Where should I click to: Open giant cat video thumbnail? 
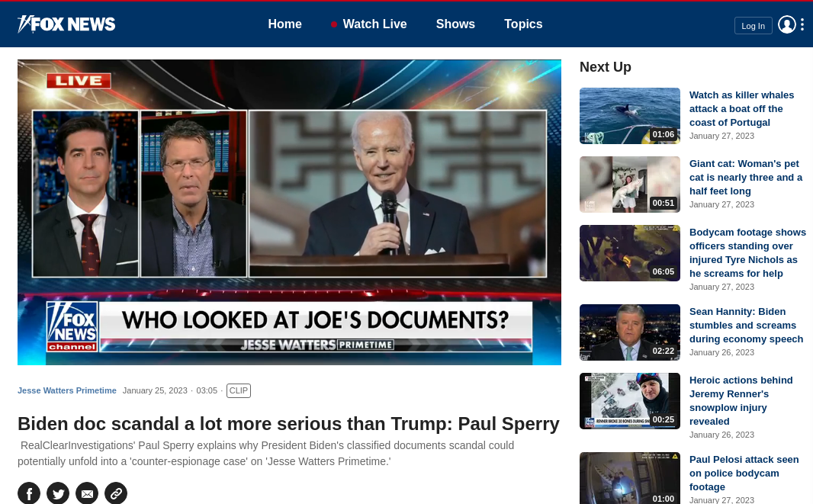[x=629, y=184]
